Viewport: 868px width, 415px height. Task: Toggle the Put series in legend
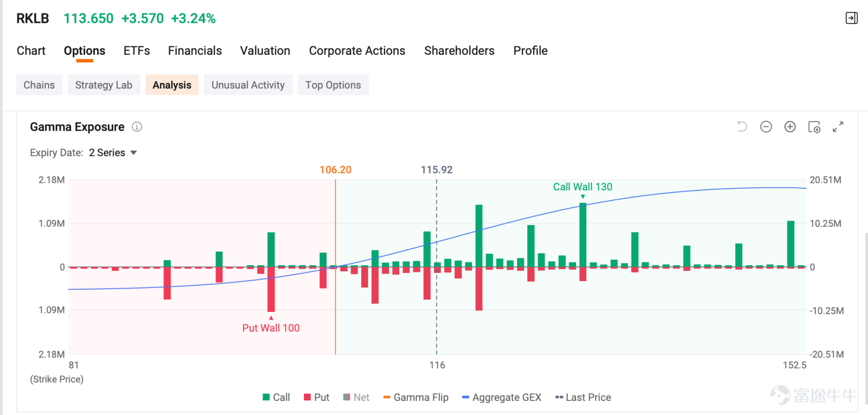[x=317, y=398]
